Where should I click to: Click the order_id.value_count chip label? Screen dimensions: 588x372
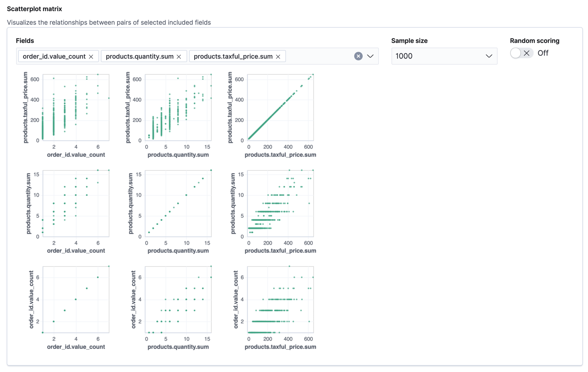[x=55, y=56]
